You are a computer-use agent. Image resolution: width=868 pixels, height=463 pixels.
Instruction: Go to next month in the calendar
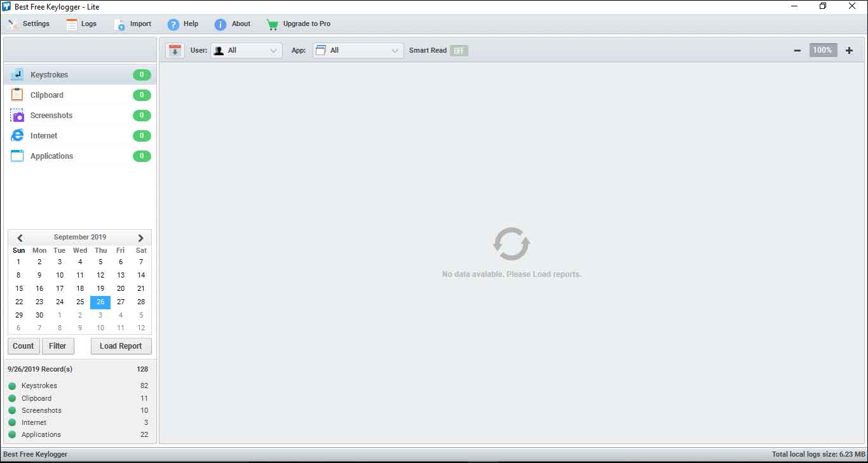(x=140, y=238)
